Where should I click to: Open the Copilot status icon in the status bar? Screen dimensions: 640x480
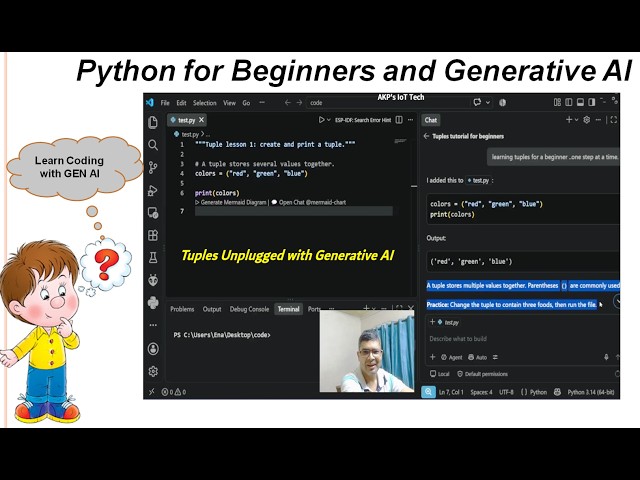pyautogui.click(x=557, y=392)
